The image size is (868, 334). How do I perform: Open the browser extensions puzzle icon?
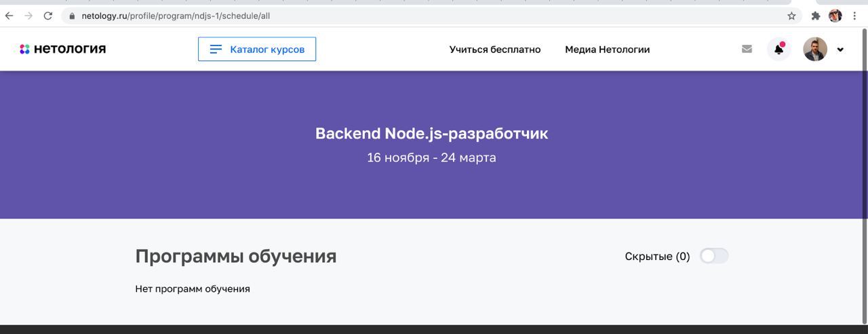tap(816, 16)
